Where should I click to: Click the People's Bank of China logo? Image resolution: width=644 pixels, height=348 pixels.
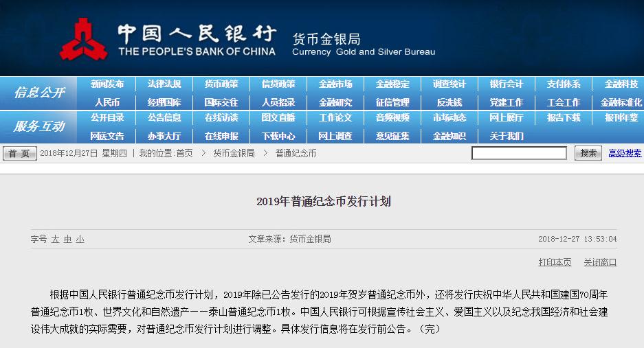click(x=83, y=39)
